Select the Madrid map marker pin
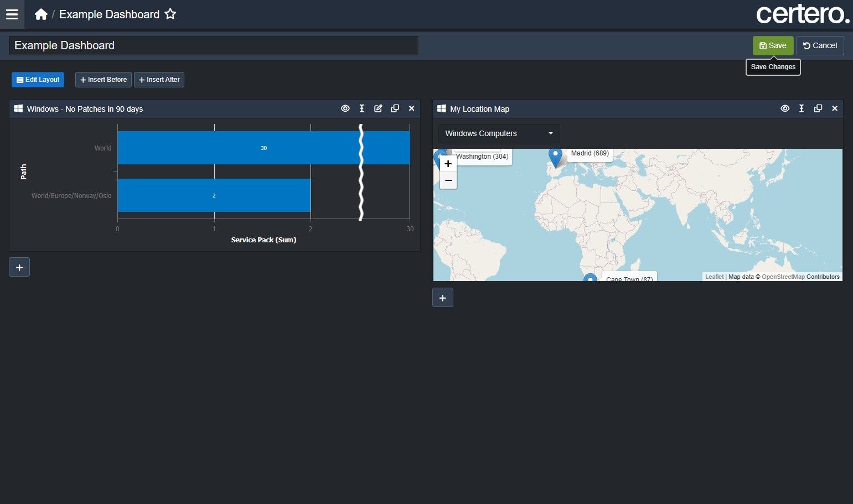Screen dimensions: 853x504 (555, 157)
